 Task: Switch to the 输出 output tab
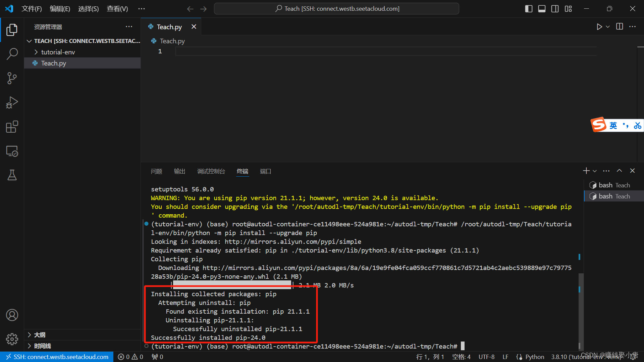[180, 171]
